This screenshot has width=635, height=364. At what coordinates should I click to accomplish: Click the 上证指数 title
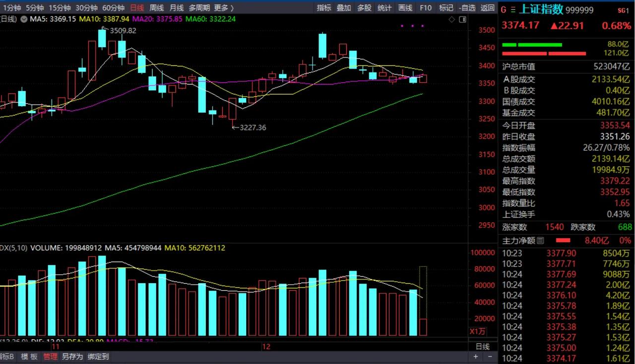541,9
